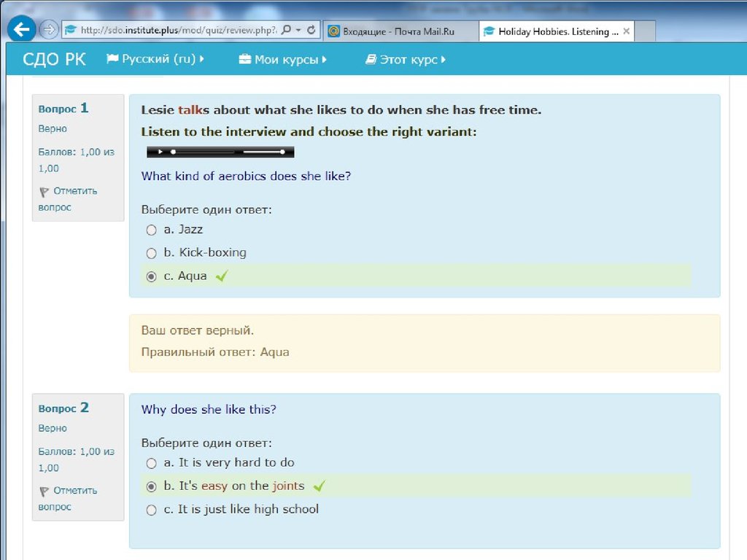Open the Мои курсы menu

pos(282,60)
